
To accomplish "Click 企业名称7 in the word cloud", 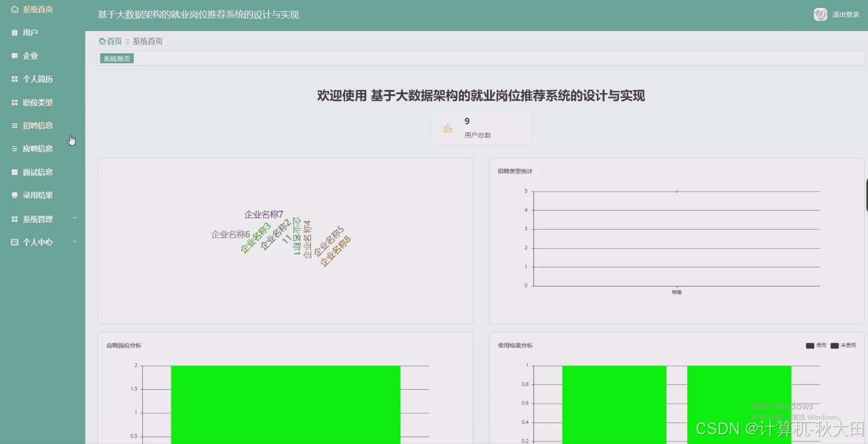I will coord(264,214).
